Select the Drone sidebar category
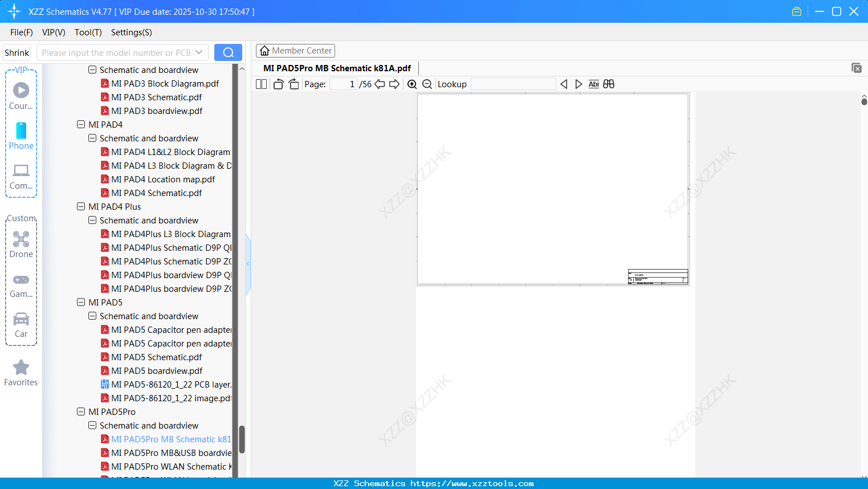Viewport: 868px width, 489px height. click(x=21, y=244)
